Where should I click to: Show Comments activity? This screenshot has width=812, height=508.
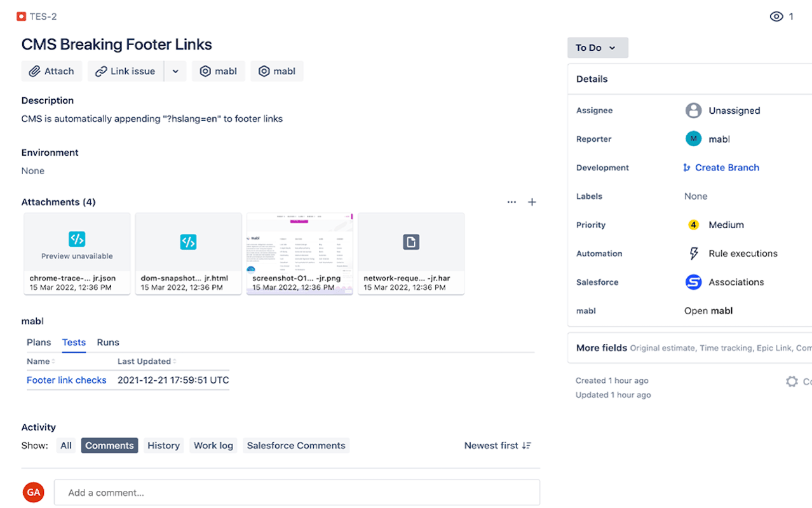pos(109,446)
